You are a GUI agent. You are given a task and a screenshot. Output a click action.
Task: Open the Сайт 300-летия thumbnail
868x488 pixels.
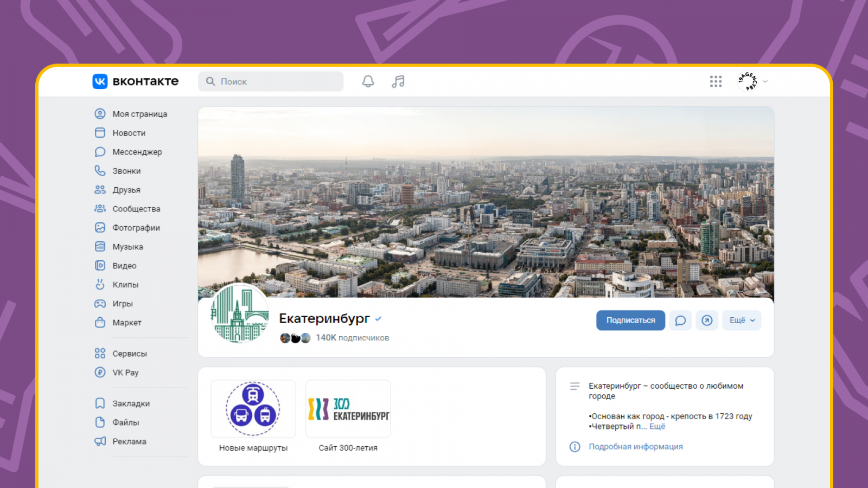point(348,409)
